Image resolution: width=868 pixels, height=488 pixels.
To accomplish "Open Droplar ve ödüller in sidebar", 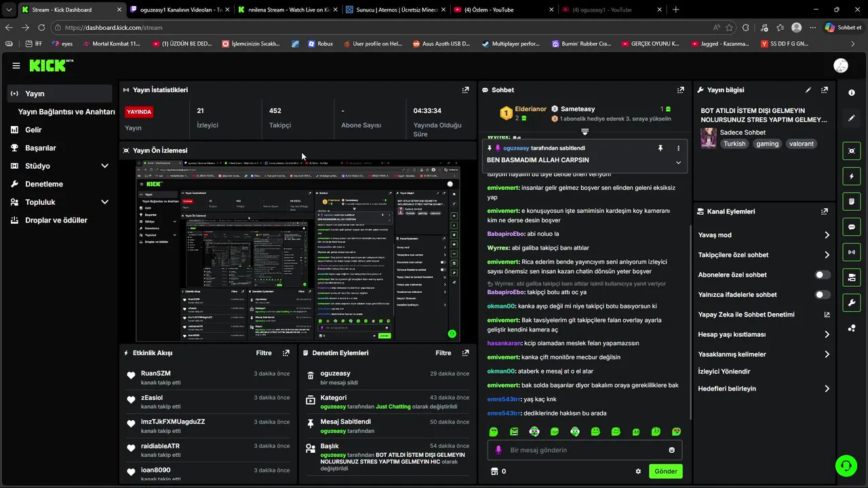I will point(60,220).
